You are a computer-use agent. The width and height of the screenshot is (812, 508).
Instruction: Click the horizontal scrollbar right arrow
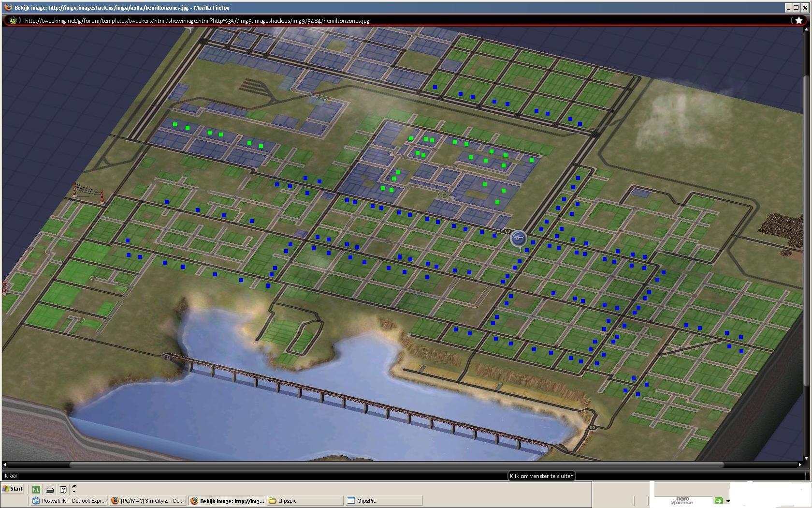[x=800, y=464]
